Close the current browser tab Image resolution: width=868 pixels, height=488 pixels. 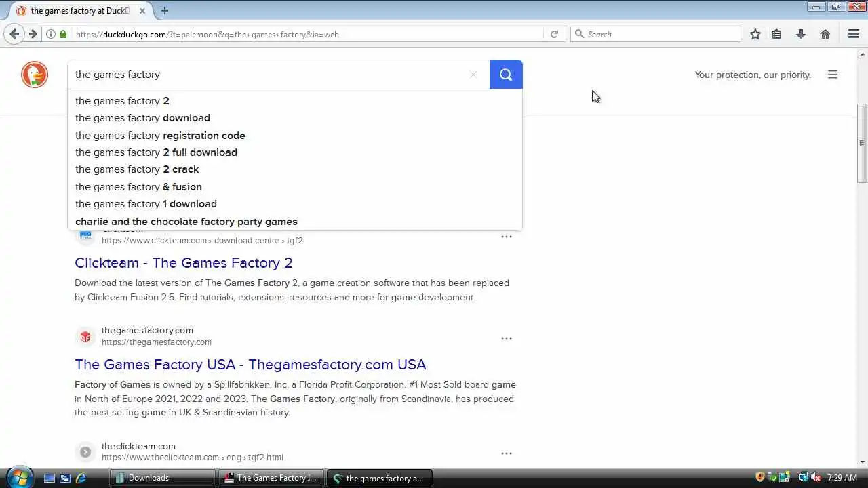tap(142, 11)
